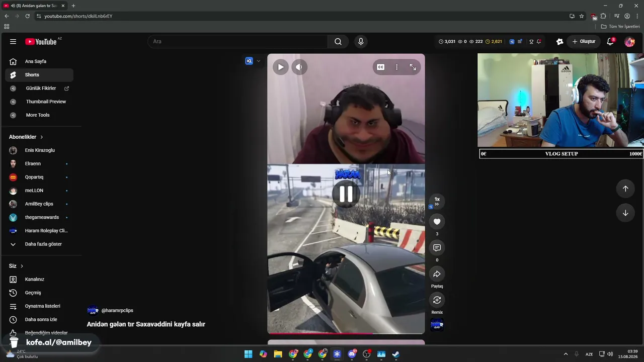Open the Short's three-dot more menu
This screenshot has height=362, width=644.
396,67
